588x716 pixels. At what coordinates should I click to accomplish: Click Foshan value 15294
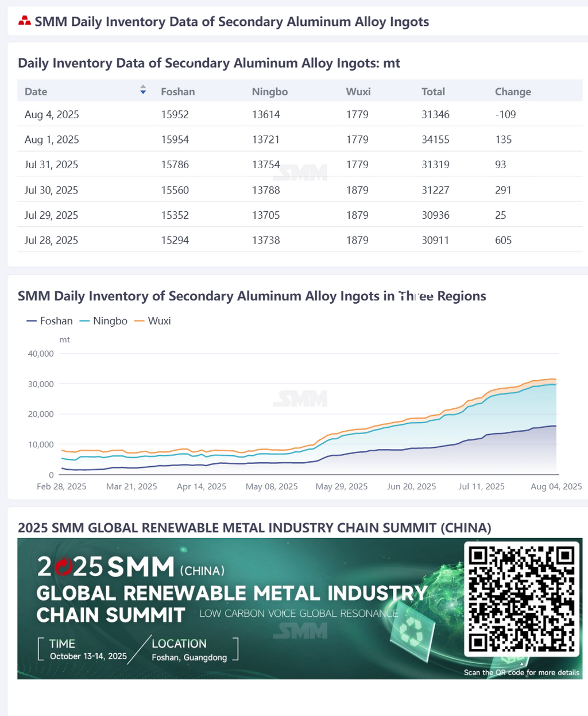(175, 241)
